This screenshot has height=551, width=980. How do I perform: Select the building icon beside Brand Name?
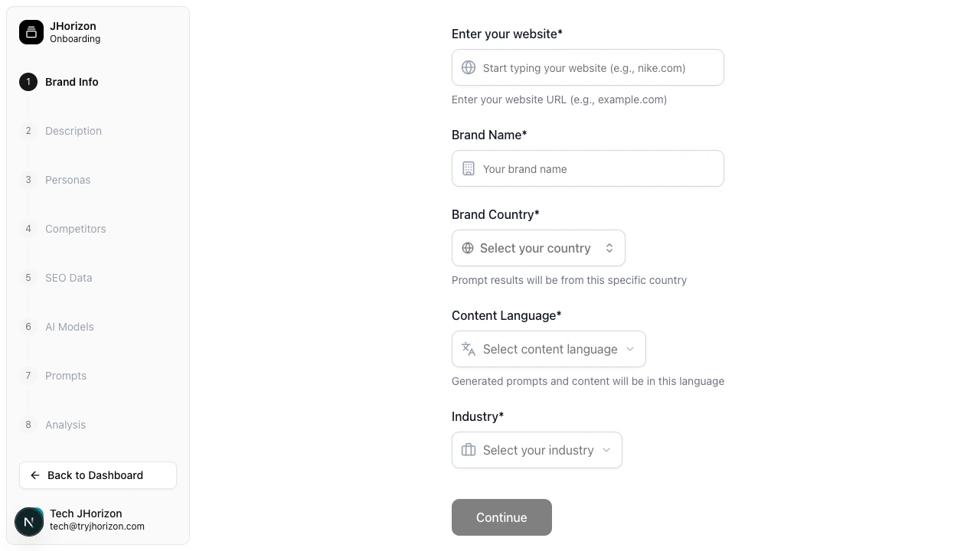[469, 168]
